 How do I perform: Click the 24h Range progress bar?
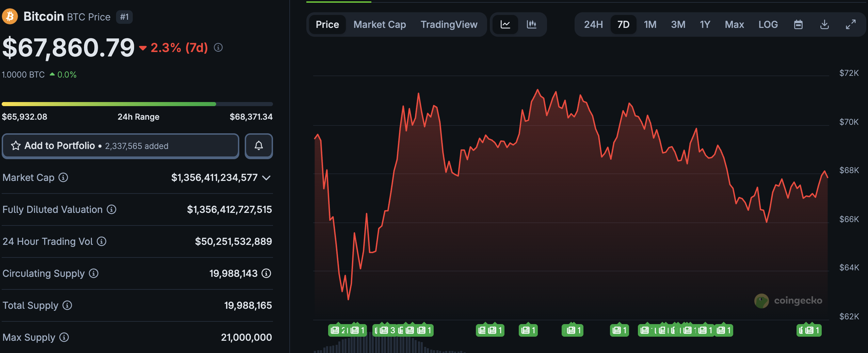[x=137, y=104]
